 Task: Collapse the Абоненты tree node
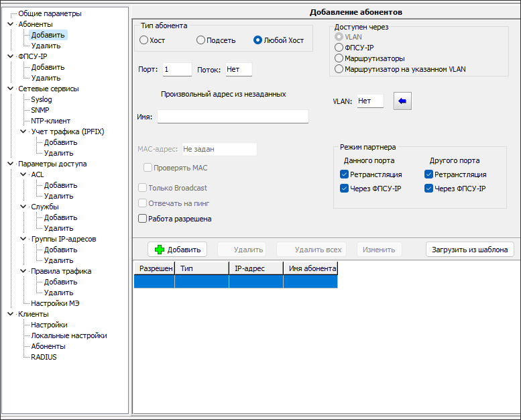pyautogui.click(x=10, y=24)
